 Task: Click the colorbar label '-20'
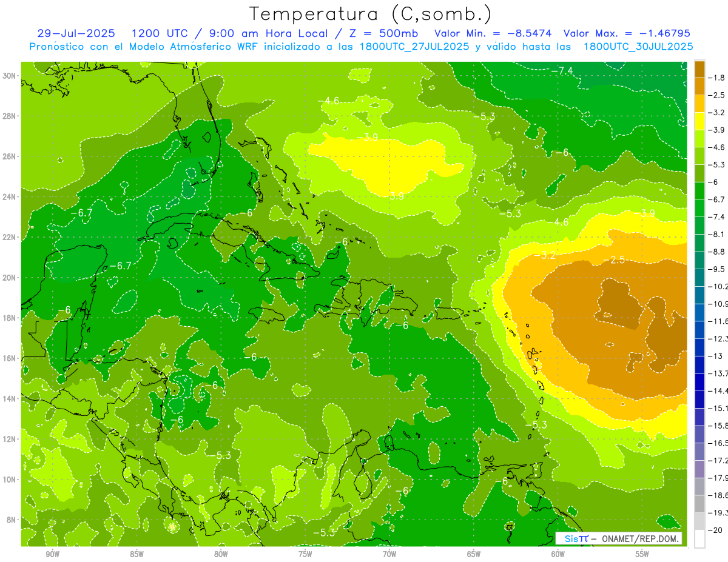tap(716, 530)
